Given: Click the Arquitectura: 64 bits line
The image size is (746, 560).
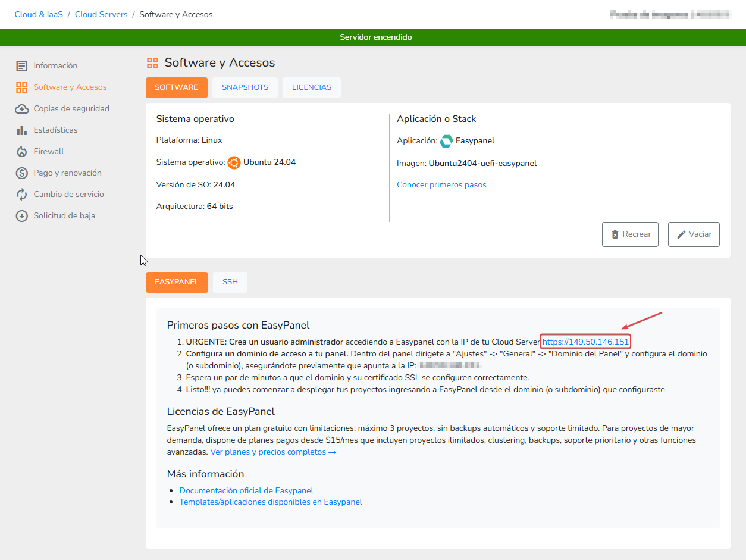Looking at the screenshot, I should pyautogui.click(x=195, y=207).
